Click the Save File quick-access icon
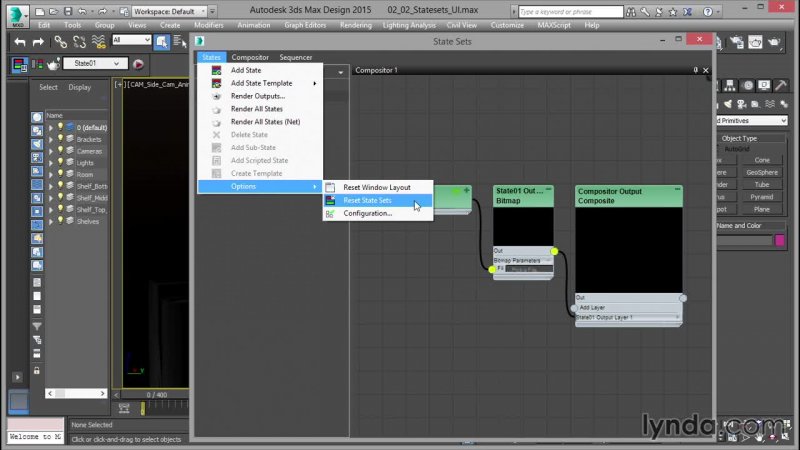The image size is (800, 450). tap(67, 11)
